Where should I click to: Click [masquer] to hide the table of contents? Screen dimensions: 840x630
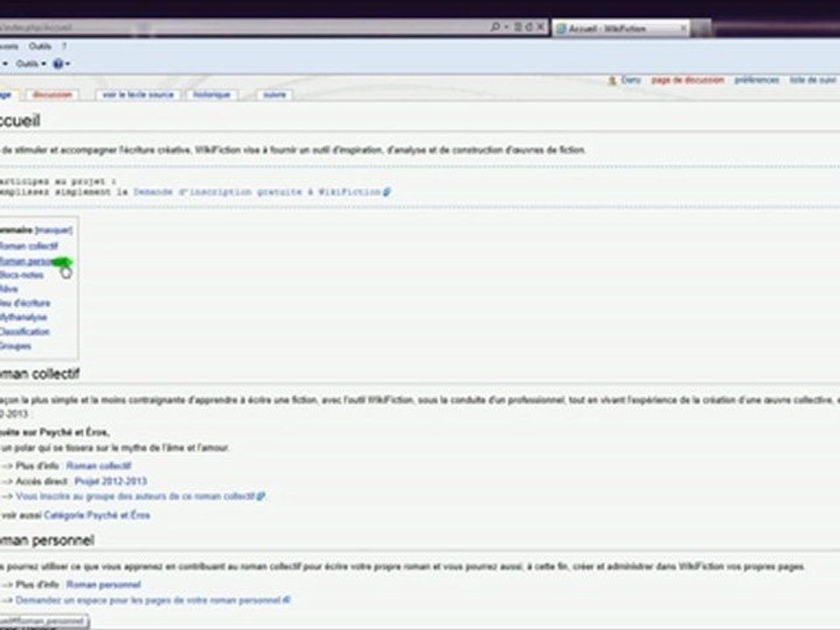(53, 230)
